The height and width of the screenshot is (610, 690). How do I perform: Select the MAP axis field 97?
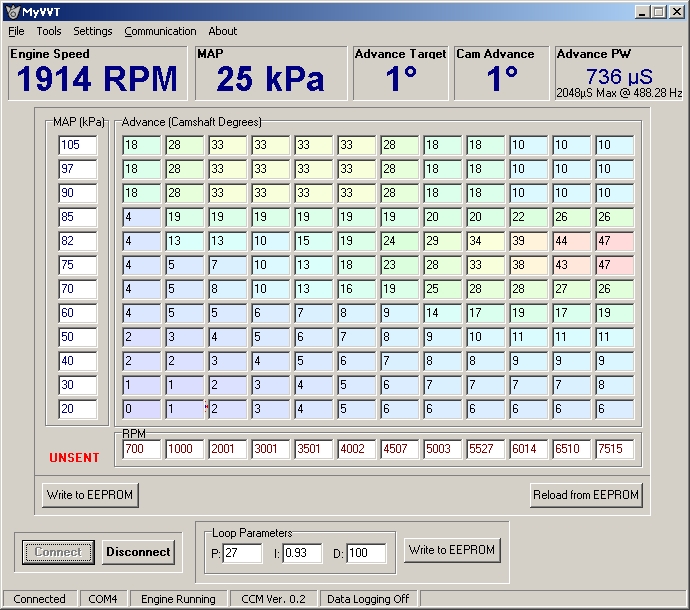[77, 169]
